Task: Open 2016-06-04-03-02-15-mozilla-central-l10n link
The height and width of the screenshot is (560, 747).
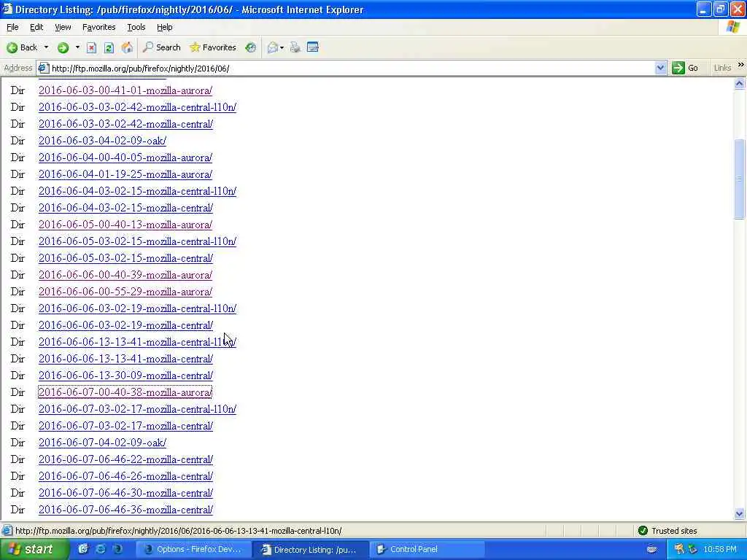Action: tap(137, 191)
